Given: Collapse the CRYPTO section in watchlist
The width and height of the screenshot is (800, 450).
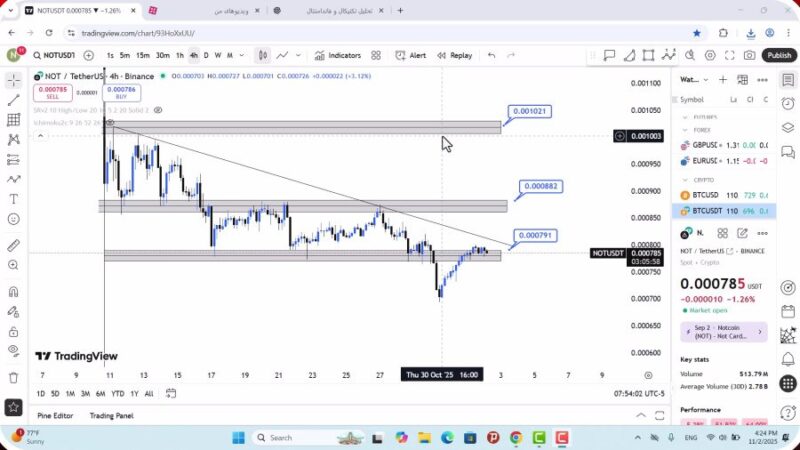Looking at the screenshot, I should (684, 180).
